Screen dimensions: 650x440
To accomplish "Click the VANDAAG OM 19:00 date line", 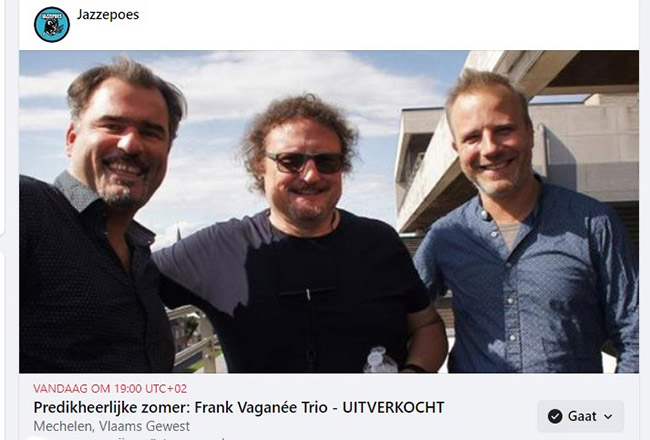I will (110, 389).
